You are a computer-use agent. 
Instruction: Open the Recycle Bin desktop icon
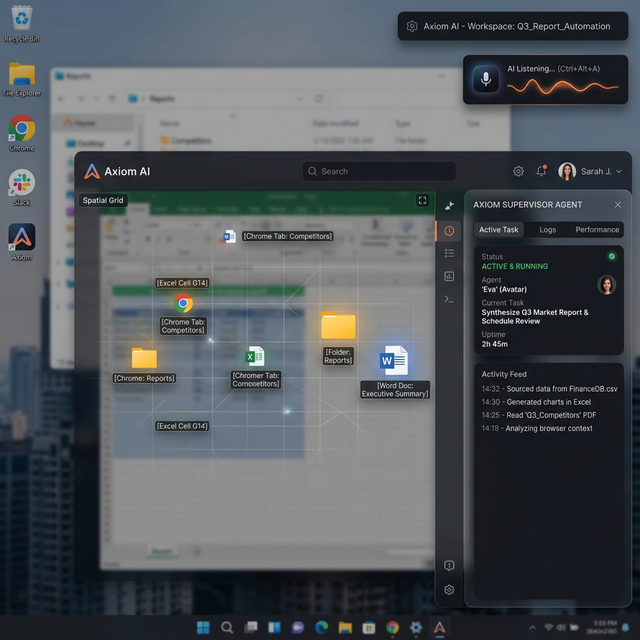(22, 18)
